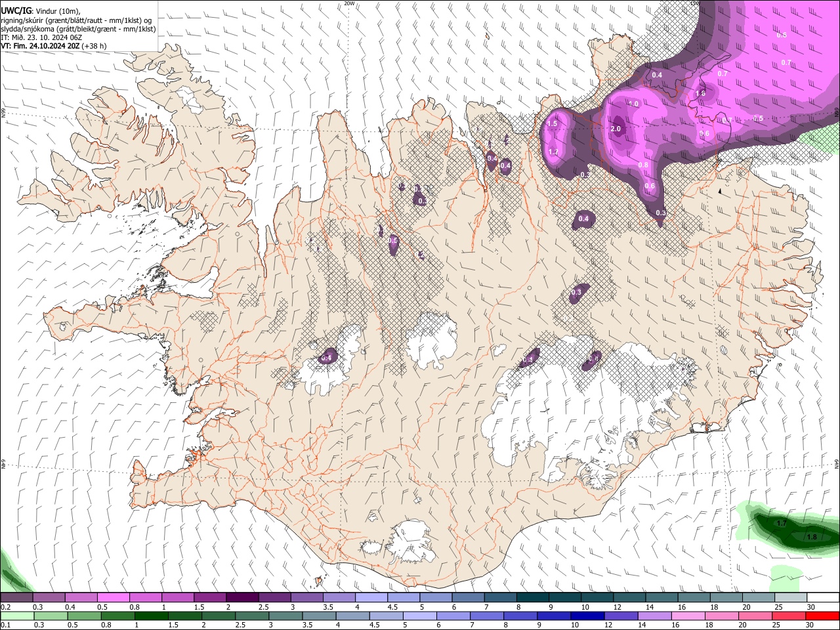Image resolution: width=840 pixels, height=630 pixels.
Task: Select the gray-blue 3.5–4 lower legend swatch
Action: (x=319, y=616)
